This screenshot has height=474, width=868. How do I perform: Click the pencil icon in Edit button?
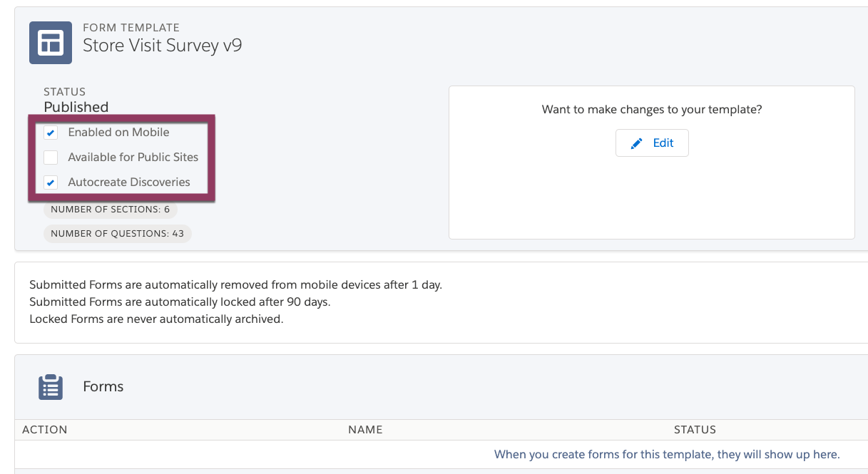coord(637,143)
